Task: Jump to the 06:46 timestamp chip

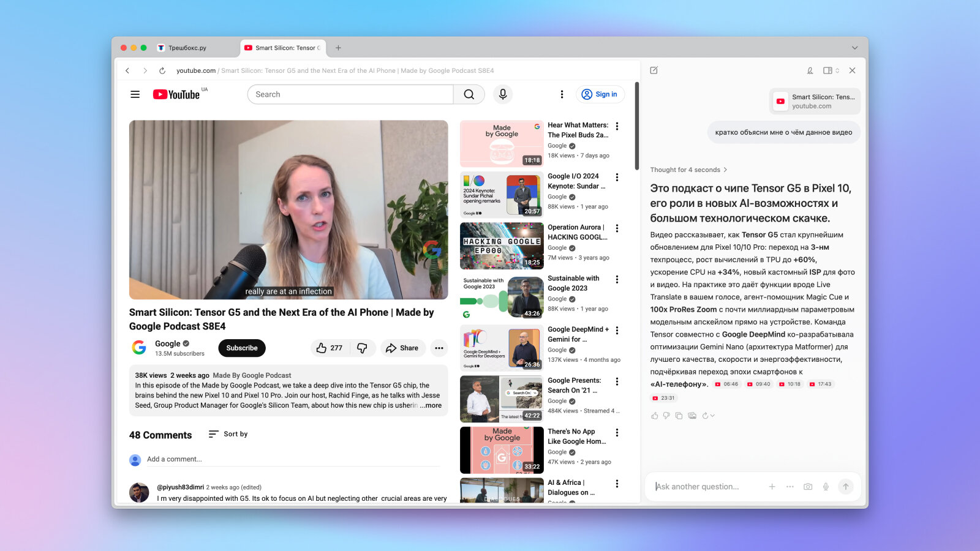Action: (x=727, y=384)
